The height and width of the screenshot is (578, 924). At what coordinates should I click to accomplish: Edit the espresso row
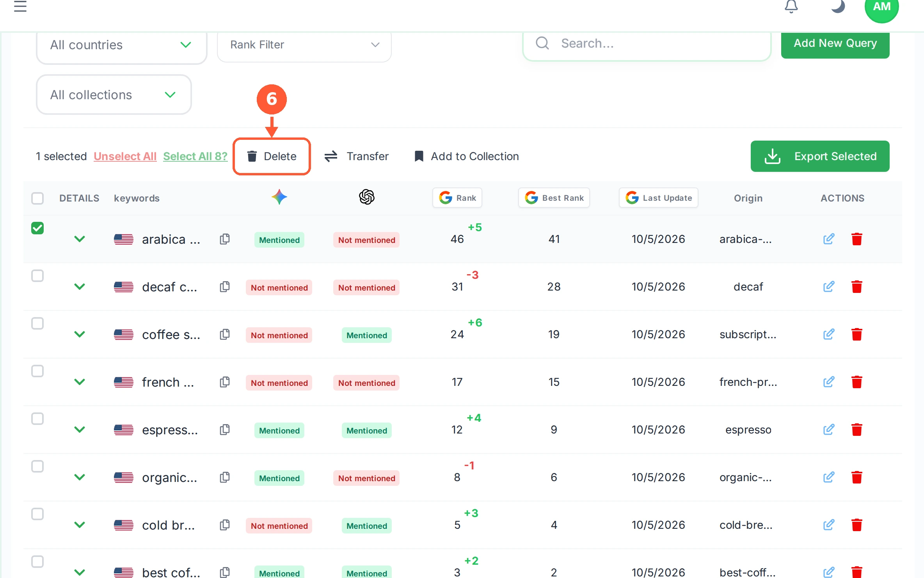coord(828,429)
